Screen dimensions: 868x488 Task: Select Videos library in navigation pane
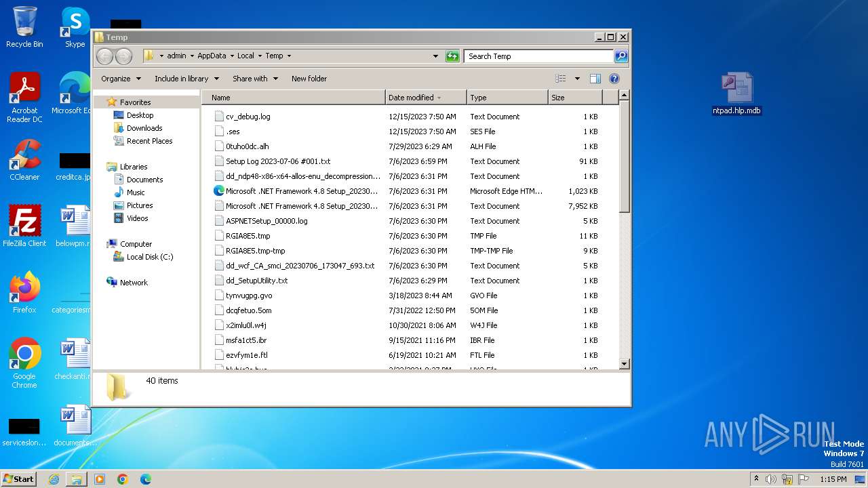(x=137, y=218)
